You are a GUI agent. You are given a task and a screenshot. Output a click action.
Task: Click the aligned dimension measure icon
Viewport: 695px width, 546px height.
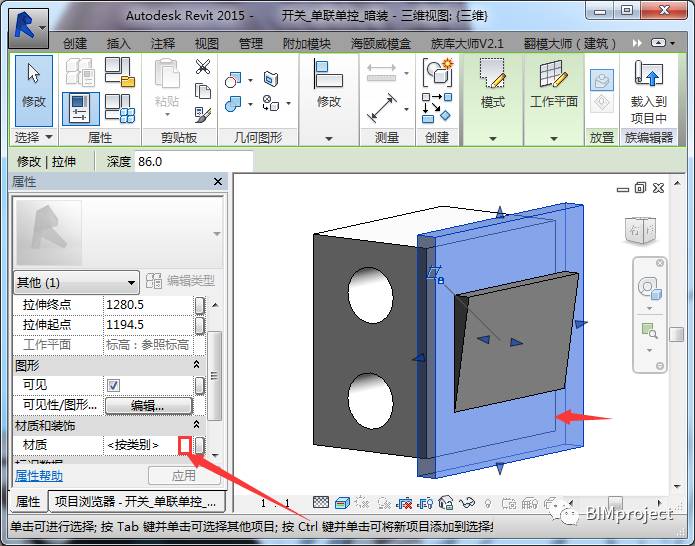(x=382, y=108)
